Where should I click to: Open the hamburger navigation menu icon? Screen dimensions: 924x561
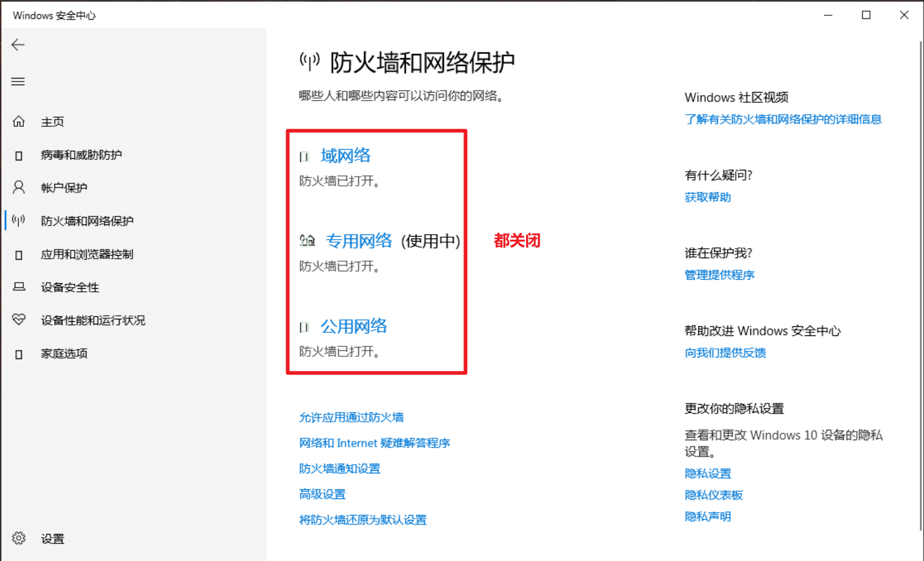point(18,82)
